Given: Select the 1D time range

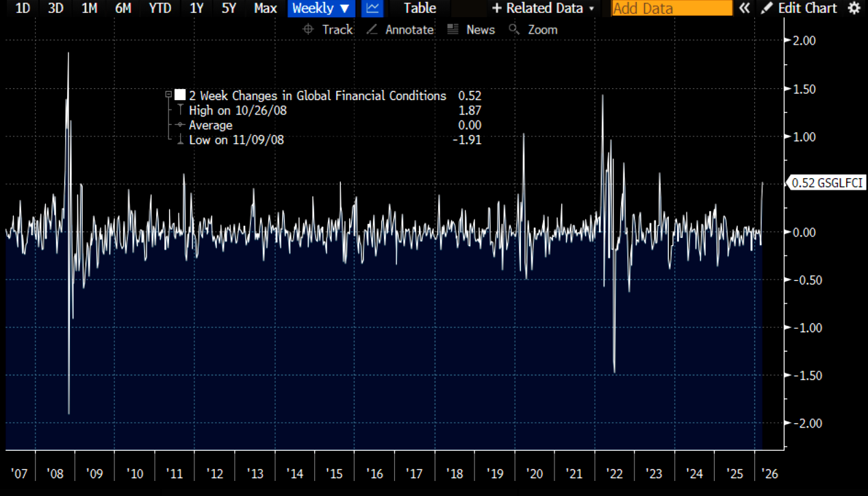Looking at the screenshot, I should pos(23,8).
